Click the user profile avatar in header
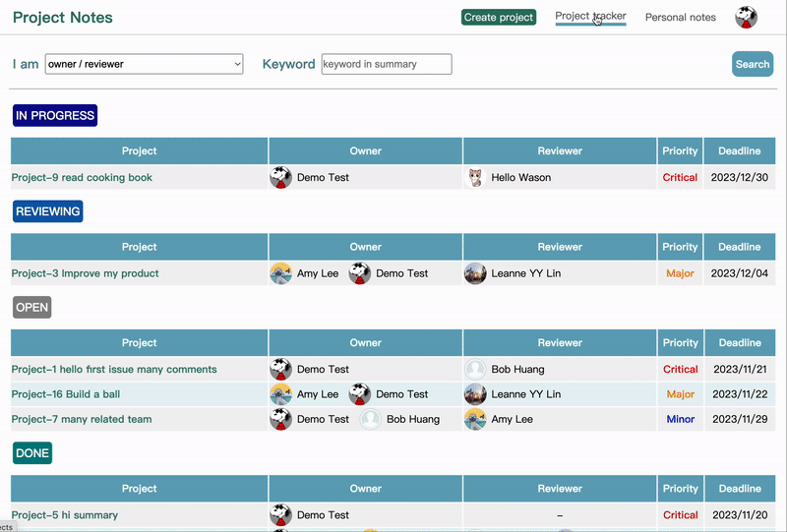 [x=746, y=18]
